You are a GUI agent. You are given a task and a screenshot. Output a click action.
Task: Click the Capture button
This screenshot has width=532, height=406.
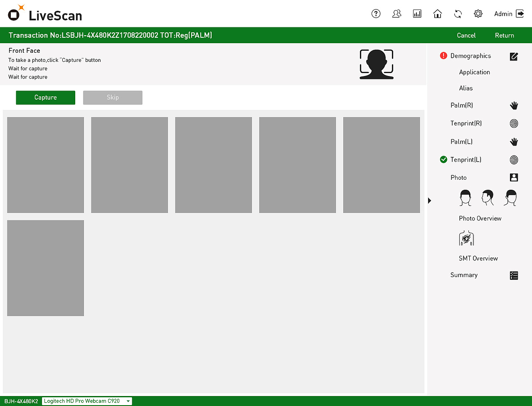click(45, 97)
